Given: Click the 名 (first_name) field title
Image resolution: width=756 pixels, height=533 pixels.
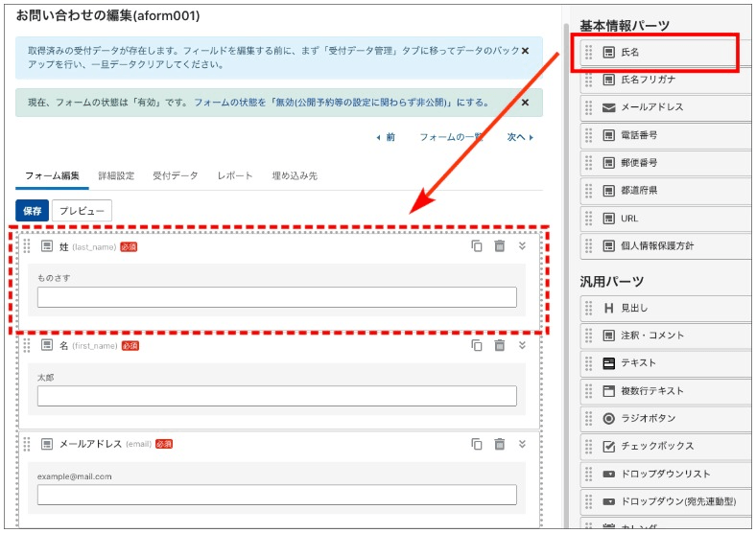Looking at the screenshot, I should [88, 345].
